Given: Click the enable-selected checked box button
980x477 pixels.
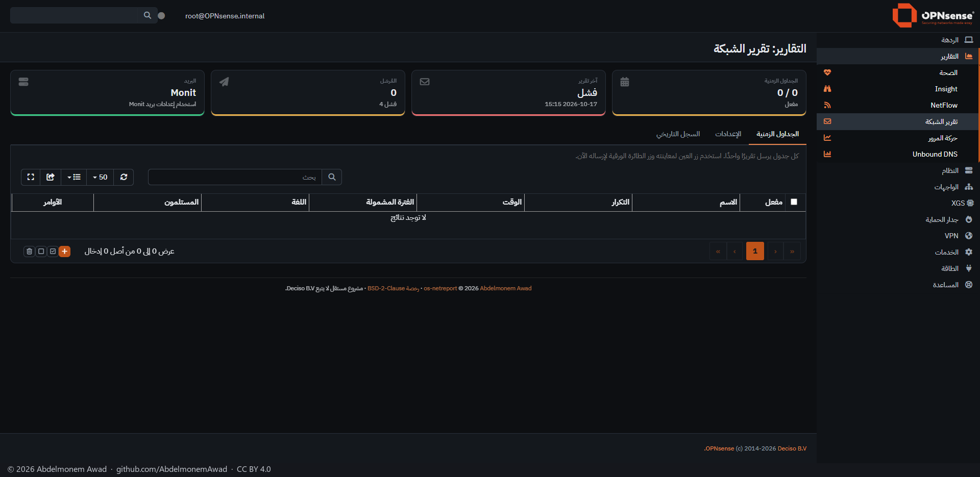Looking at the screenshot, I should (53, 251).
